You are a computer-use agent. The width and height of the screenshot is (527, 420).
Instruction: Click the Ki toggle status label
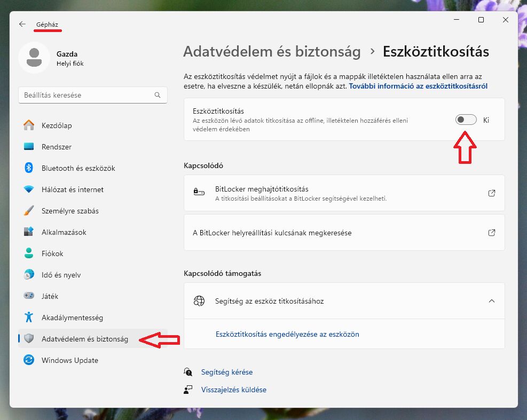(486, 120)
